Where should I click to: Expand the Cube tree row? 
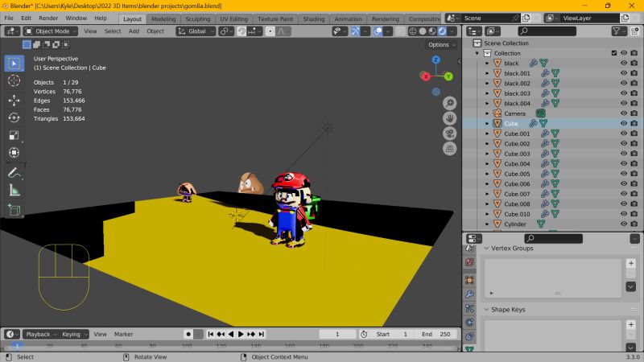[x=487, y=124]
